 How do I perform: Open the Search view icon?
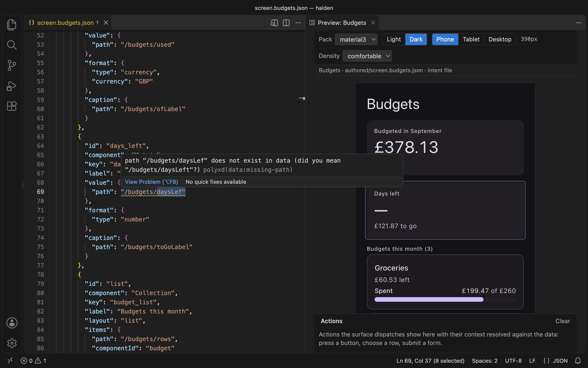[x=12, y=45]
